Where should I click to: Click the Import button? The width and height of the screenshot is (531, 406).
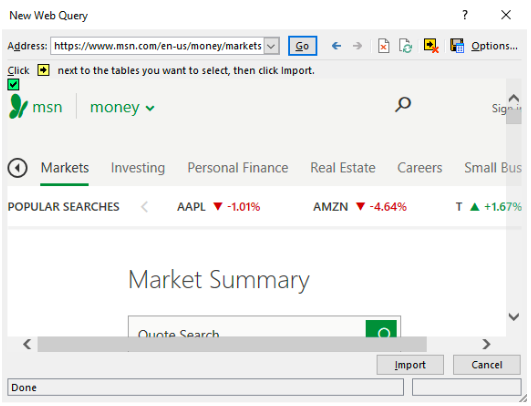point(410,365)
